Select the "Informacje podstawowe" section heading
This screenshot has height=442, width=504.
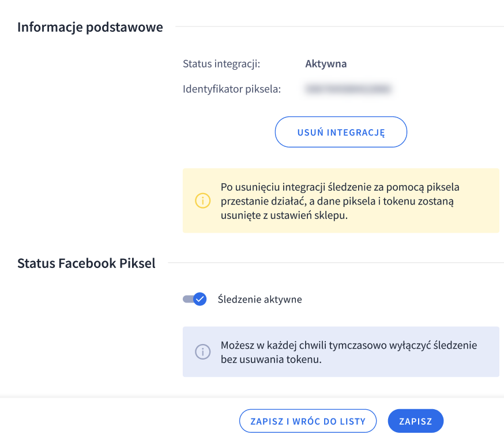coord(90,27)
